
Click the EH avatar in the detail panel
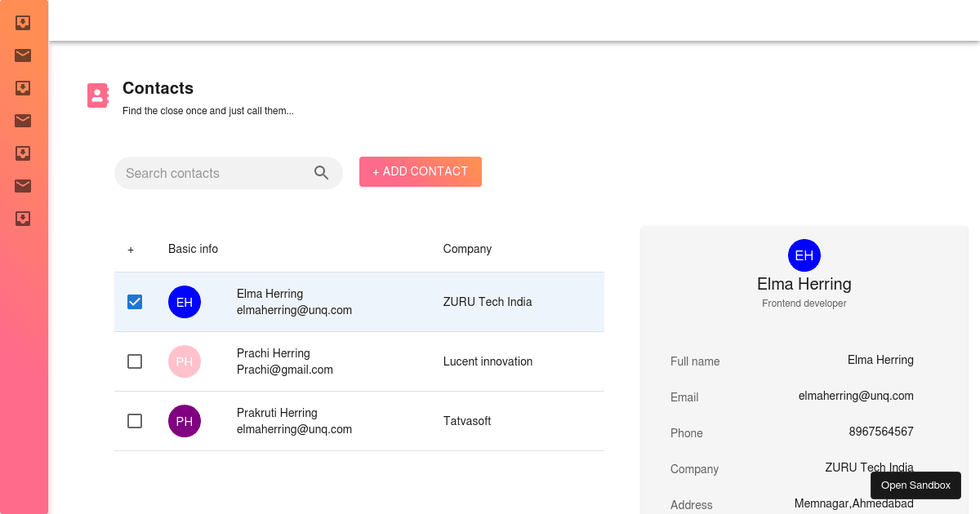pos(804,255)
